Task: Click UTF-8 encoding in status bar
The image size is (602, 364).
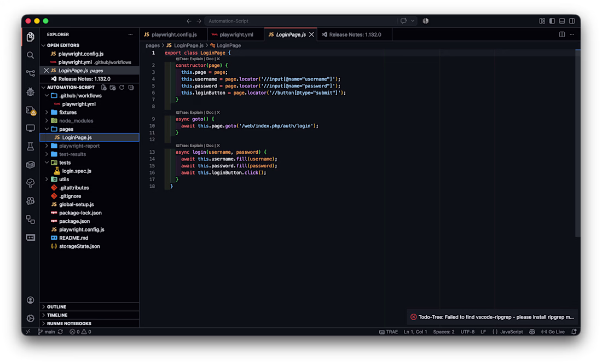Action: click(467, 332)
